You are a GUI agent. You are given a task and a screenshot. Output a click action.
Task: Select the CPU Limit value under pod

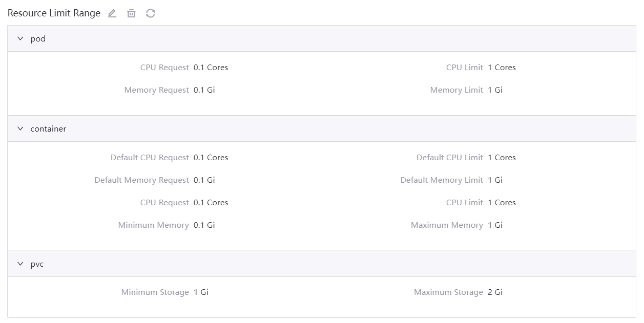[x=502, y=67]
